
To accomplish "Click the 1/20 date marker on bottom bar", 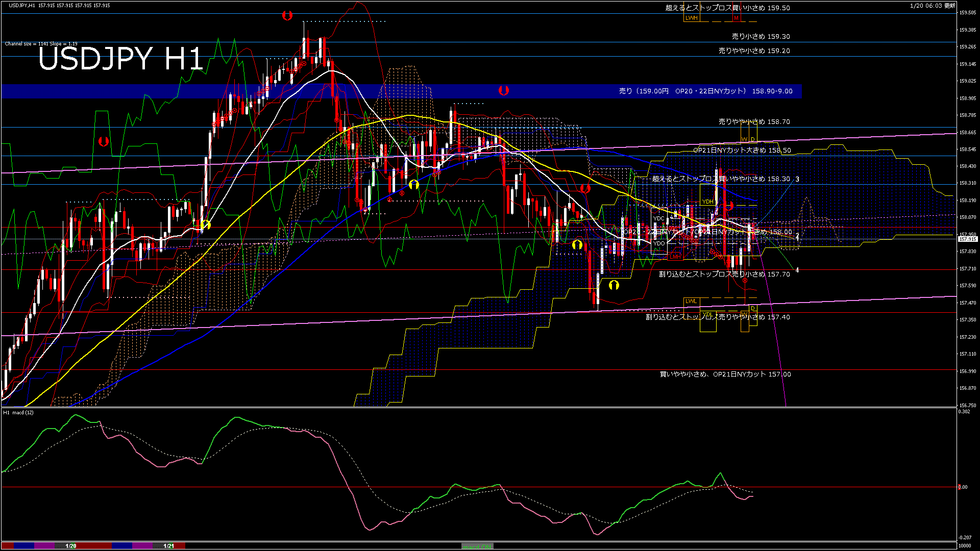I will tap(71, 546).
